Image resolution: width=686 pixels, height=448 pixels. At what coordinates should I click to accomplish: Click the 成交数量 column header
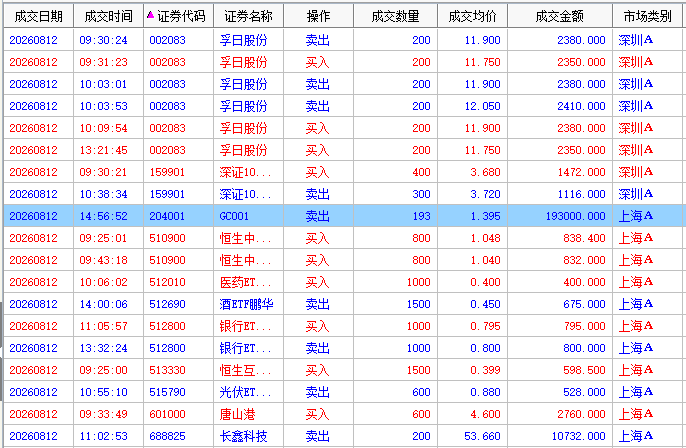[x=396, y=16]
